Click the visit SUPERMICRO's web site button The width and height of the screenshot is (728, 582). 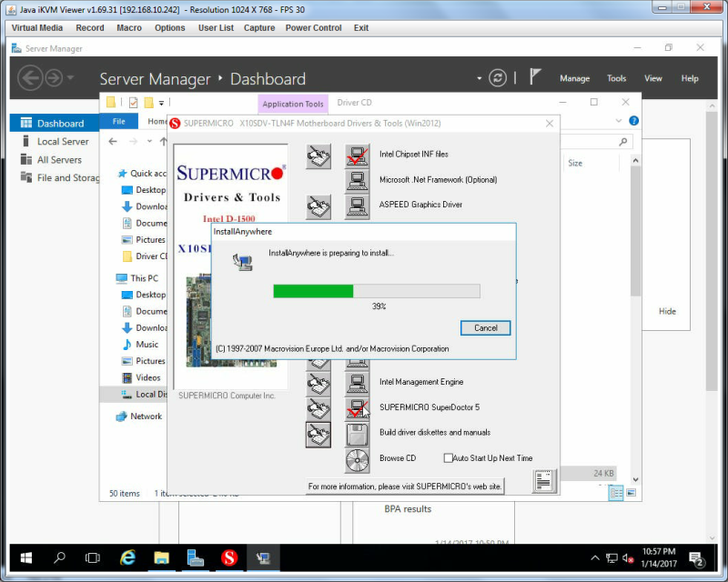pyautogui.click(x=404, y=487)
